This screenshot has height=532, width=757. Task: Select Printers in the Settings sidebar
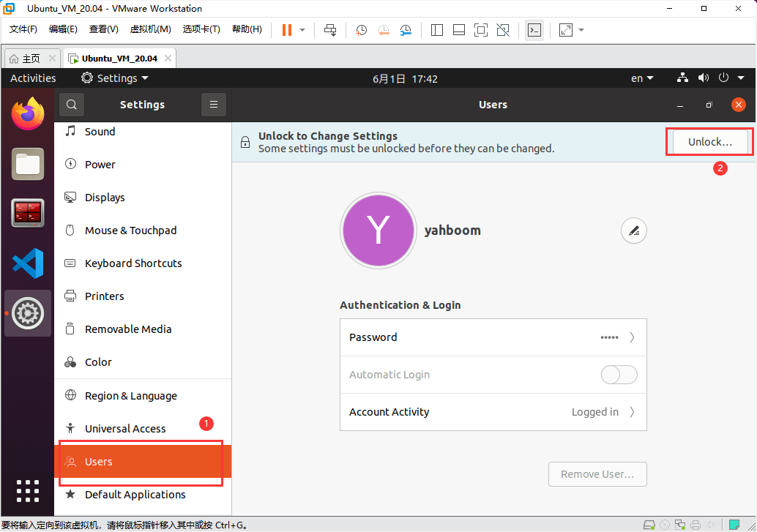(143, 296)
